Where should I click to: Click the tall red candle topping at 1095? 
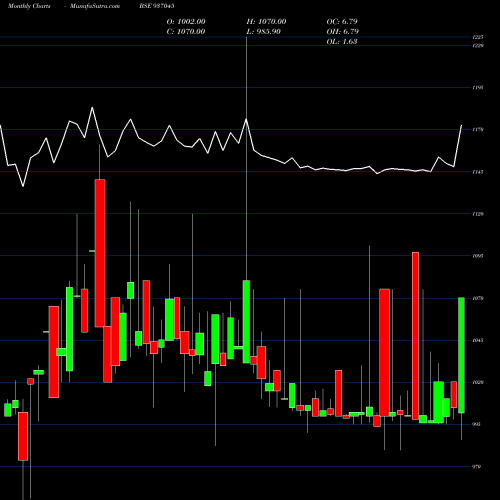pos(415,336)
